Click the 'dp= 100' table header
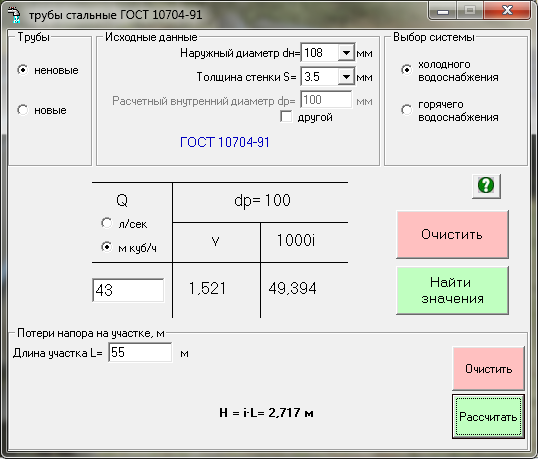The height and width of the screenshot is (459, 538). click(262, 200)
